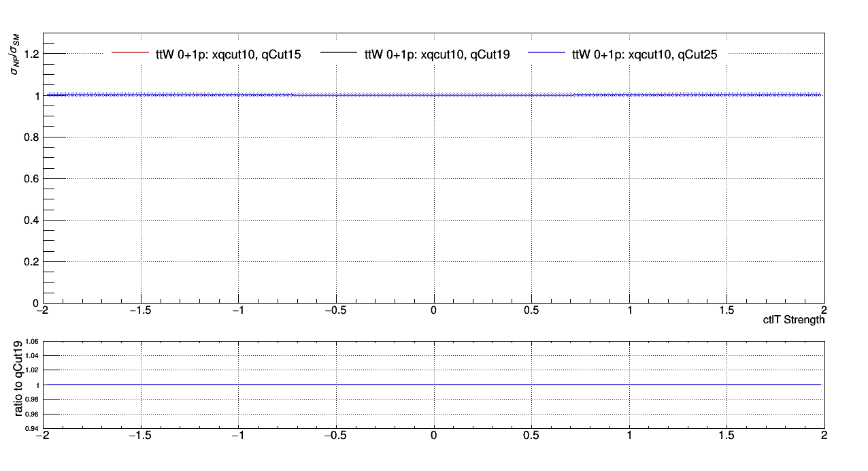Click the blue ratio line in lower panel

tap(433, 385)
